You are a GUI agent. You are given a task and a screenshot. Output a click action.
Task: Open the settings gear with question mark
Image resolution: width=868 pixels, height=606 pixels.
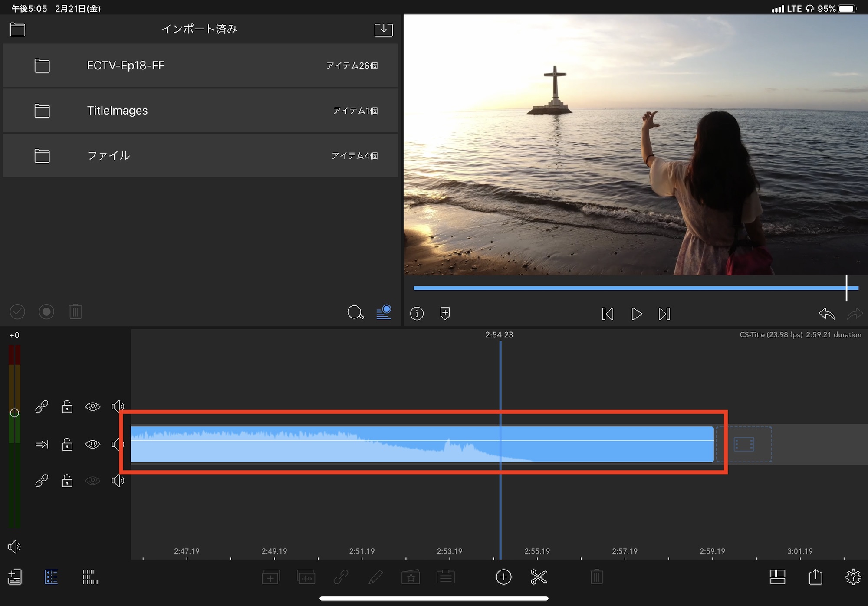(x=853, y=577)
